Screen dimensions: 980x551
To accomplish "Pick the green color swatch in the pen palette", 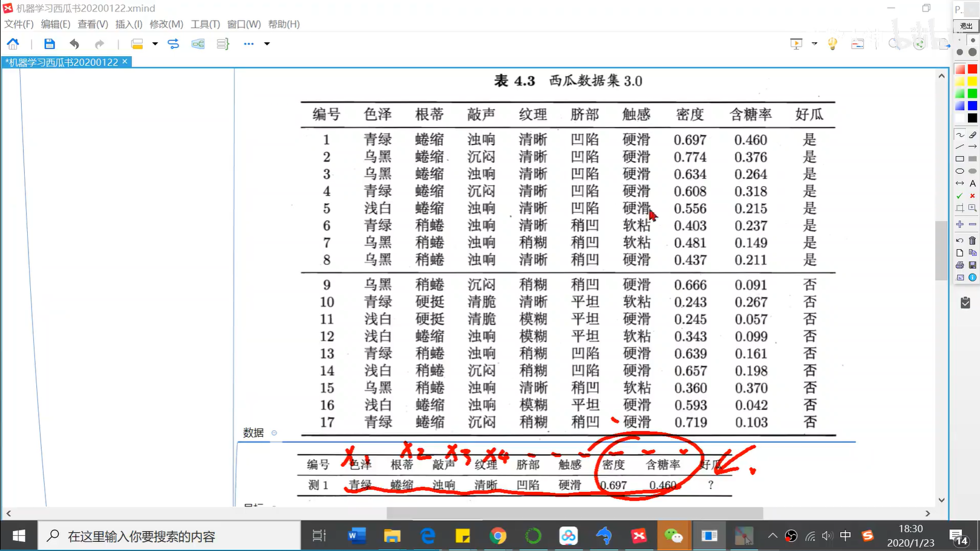I will point(972,93).
